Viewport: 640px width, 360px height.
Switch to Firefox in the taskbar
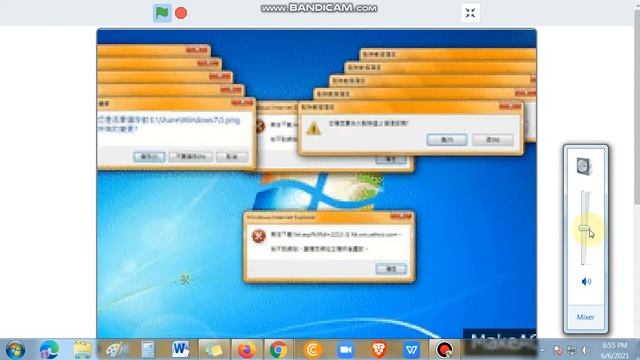247,350
